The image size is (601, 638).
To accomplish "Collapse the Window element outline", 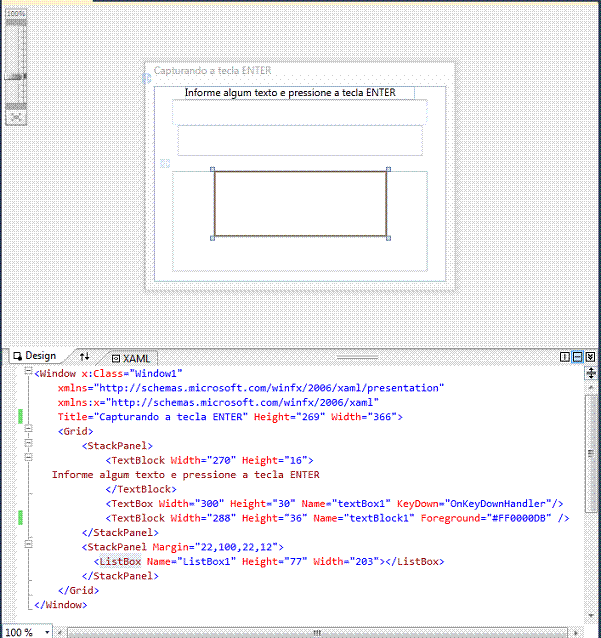I will click(28, 370).
